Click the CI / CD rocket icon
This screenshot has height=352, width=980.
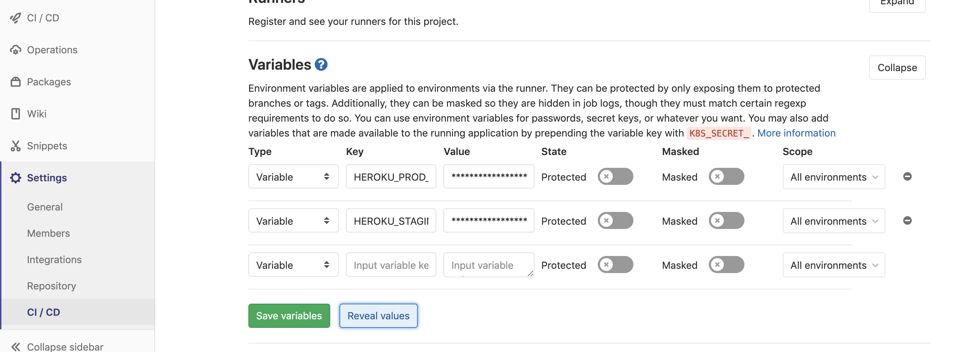click(x=16, y=18)
